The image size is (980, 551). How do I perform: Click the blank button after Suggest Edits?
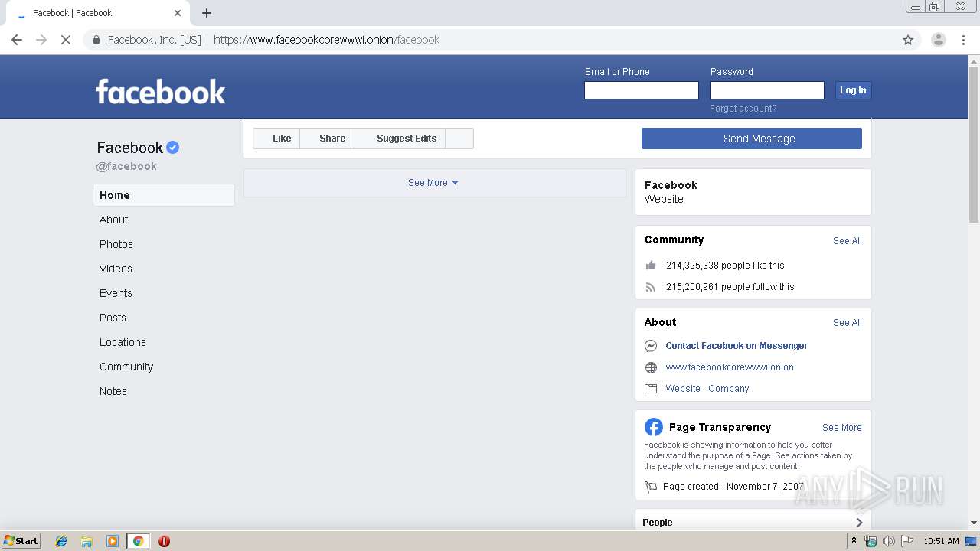tap(459, 139)
